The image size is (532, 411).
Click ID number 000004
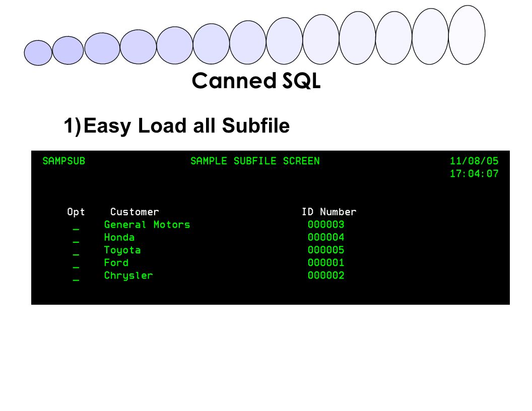pos(326,237)
